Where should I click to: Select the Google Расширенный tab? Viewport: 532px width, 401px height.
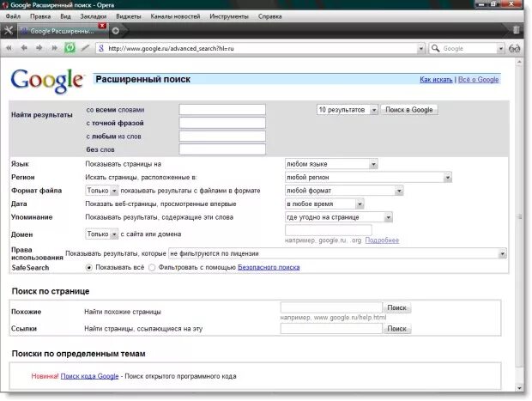62,31
